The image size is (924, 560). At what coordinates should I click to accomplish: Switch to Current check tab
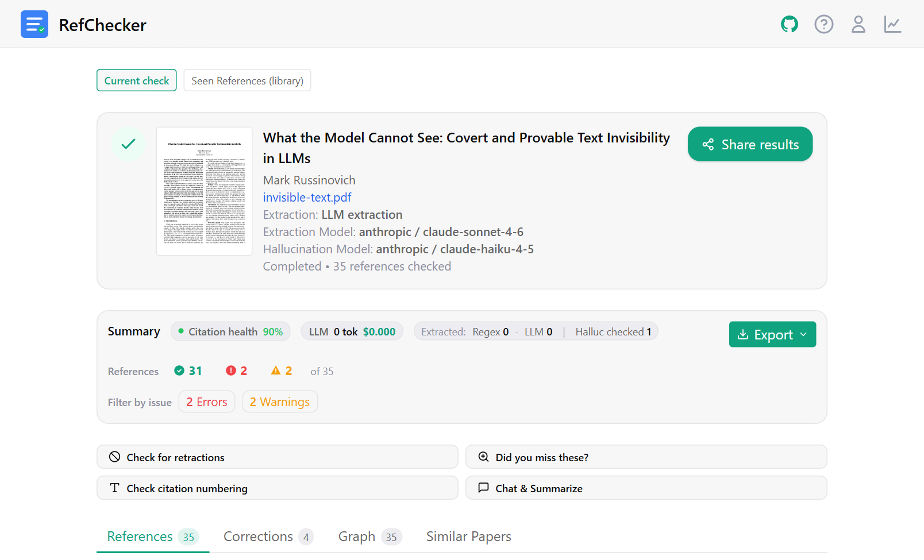coord(137,80)
